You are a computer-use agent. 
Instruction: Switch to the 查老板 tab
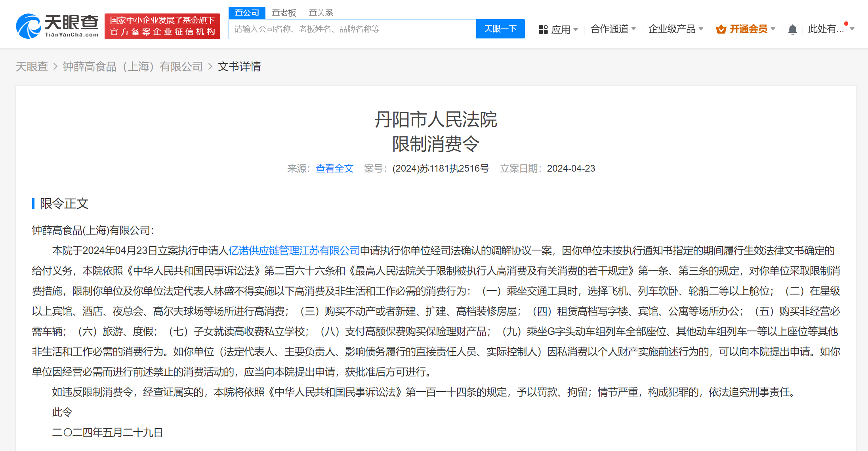tap(284, 12)
